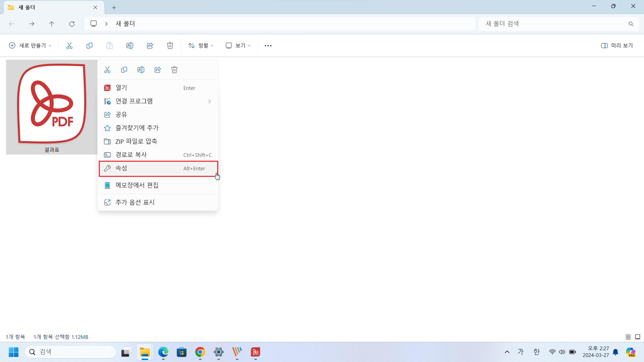
Task: Cut the selection via the toolbar scissors icon
Action: tap(69, 46)
